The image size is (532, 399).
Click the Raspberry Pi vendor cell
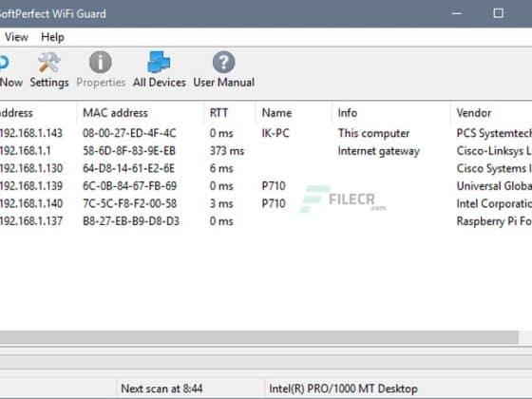click(x=494, y=221)
